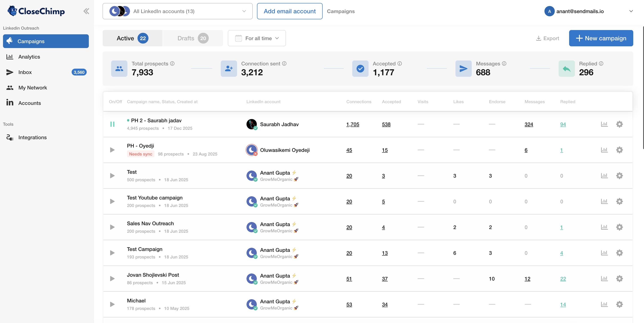This screenshot has width=644, height=323.
Task: Open the 1,705 connections link
Action: (352, 124)
